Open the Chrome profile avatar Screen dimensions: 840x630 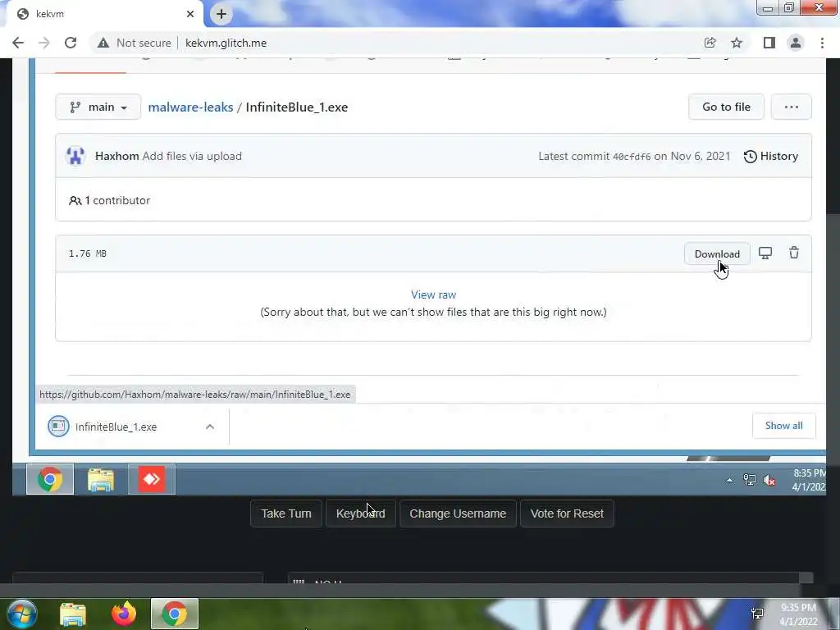click(x=796, y=43)
